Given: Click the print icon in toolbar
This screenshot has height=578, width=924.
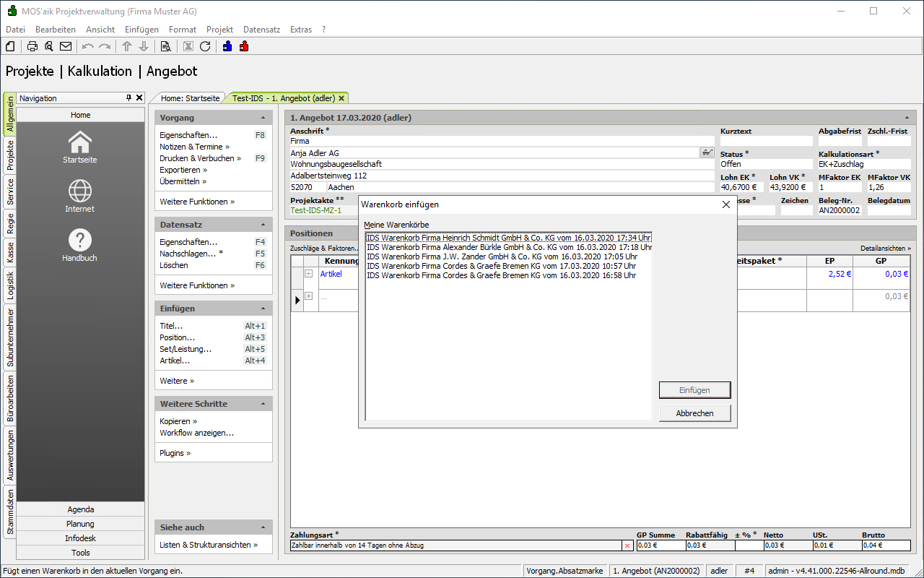Looking at the screenshot, I should click(x=32, y=46).
